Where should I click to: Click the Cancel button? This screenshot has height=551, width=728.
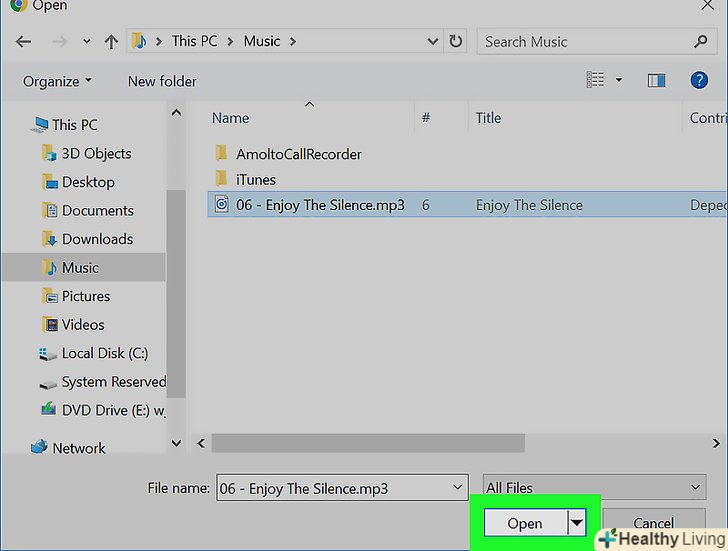click(654, 523)
